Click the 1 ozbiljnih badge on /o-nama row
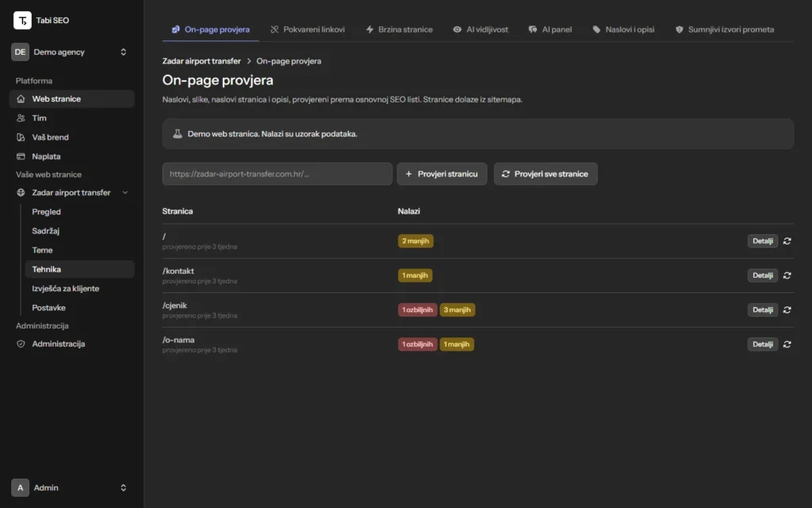This screenshot has height=508, width=812. (417, 344)
